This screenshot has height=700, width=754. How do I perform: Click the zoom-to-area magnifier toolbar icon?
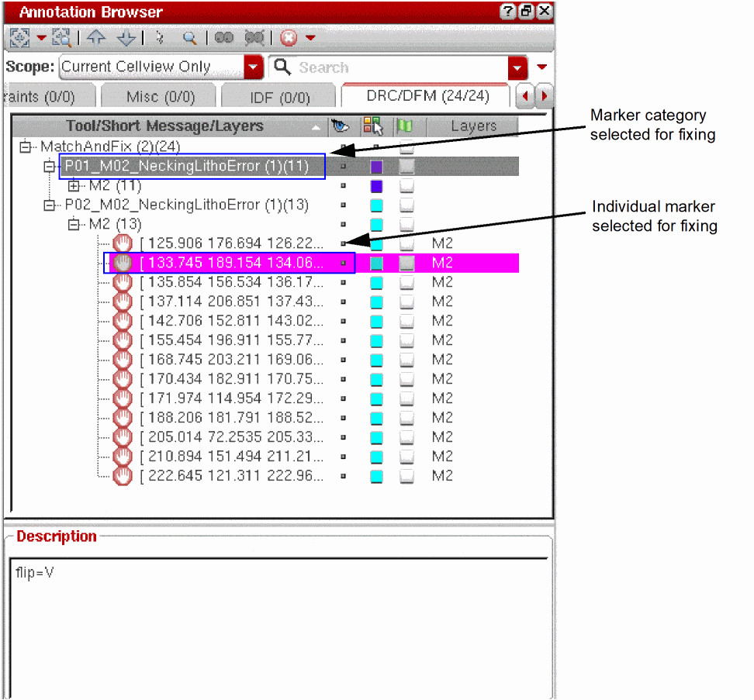coord(61,37)
